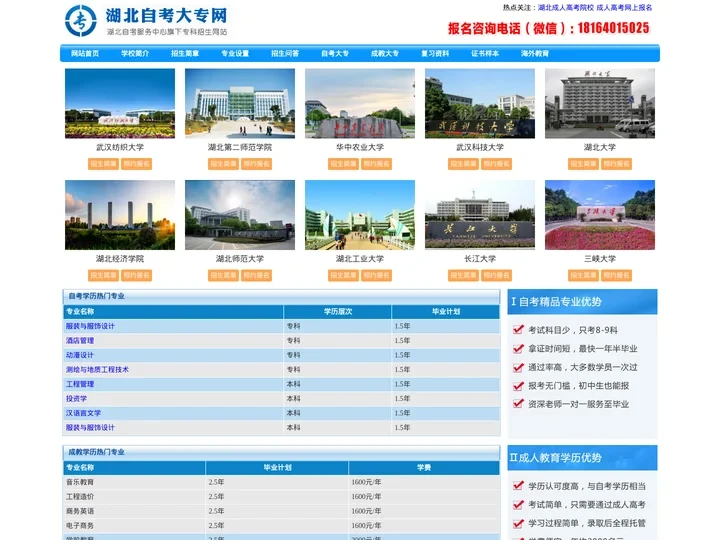
Task: Click 预约报名 button under 三峡大学
Action: pyautogui.click(x=616, y=276)
